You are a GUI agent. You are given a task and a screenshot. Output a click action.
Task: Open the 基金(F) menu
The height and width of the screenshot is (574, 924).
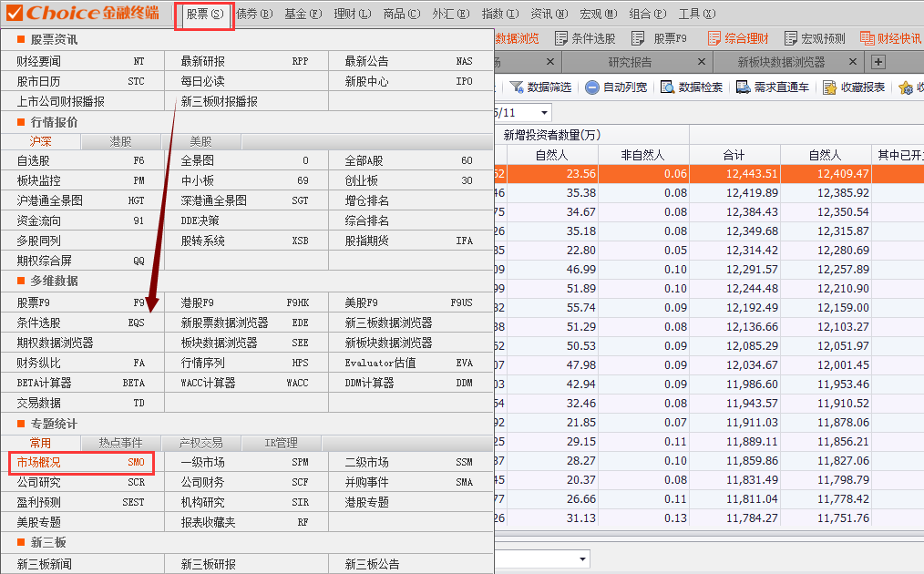tap(303, 14)
